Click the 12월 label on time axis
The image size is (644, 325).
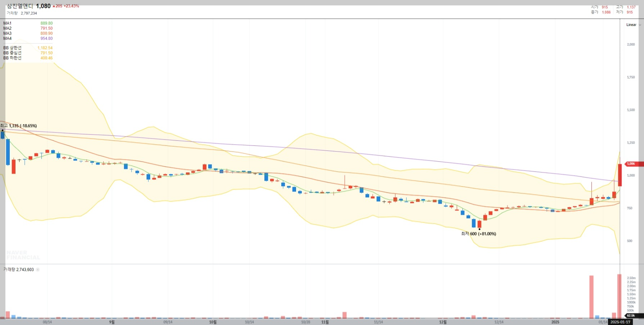443,322
